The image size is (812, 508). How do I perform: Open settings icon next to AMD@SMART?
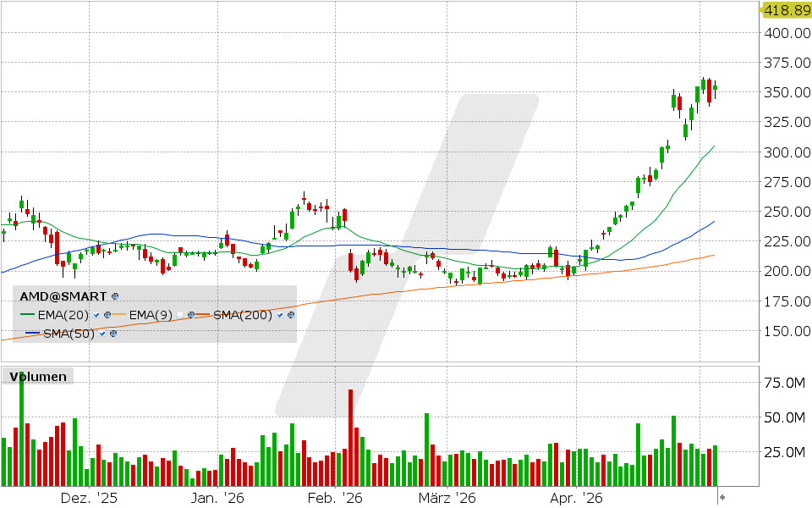115,296
